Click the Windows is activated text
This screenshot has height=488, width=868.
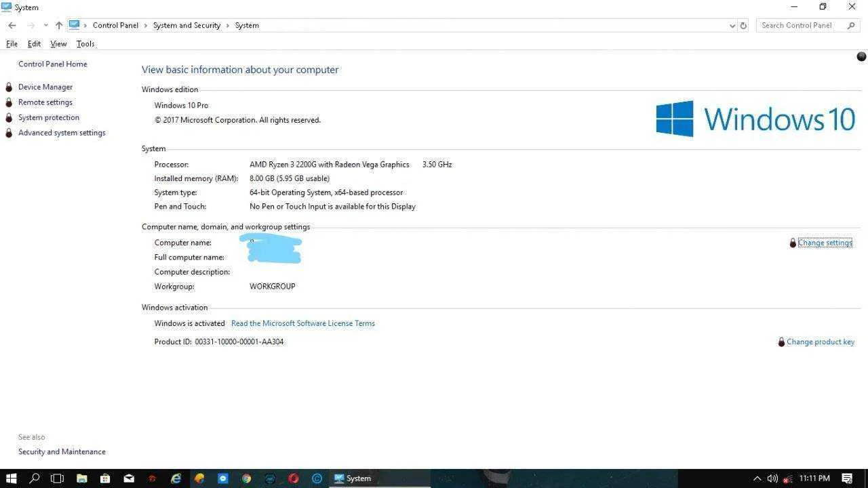pos(190,323)
